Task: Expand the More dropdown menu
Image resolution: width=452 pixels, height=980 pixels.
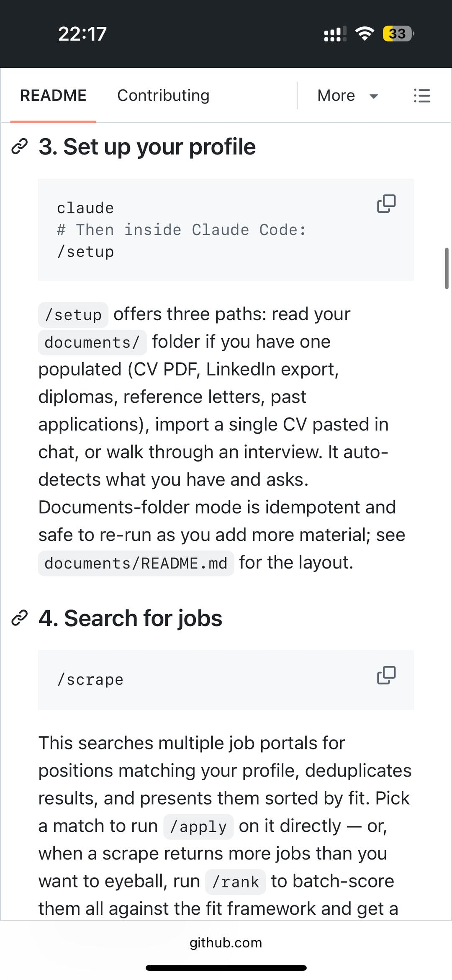Action: (347, 95)
